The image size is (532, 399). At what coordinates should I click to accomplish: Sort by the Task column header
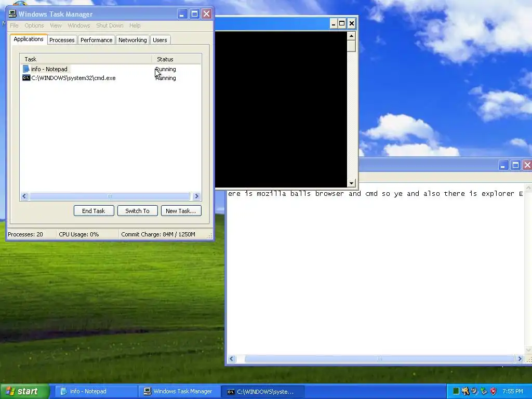(x=86, y=59)
